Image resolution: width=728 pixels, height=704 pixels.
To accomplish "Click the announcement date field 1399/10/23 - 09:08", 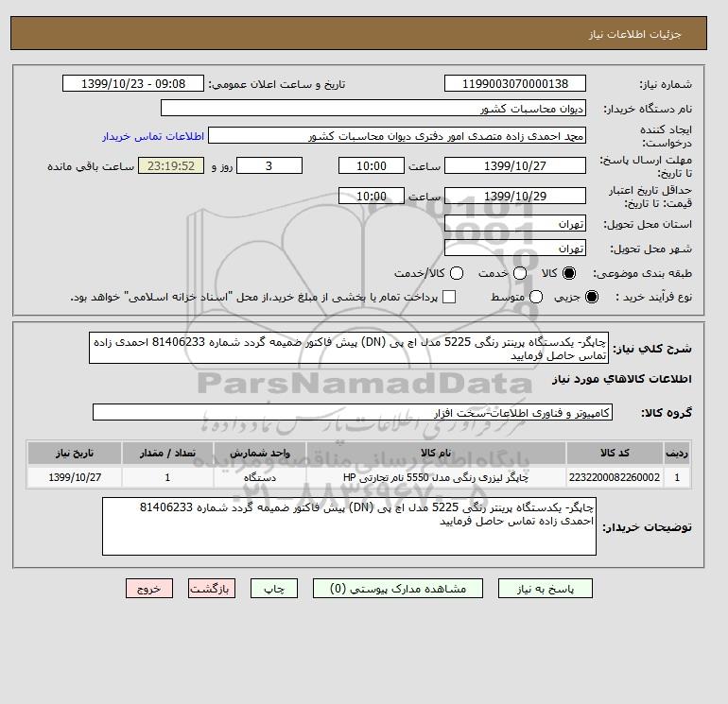I will click(x=132, y=83).
